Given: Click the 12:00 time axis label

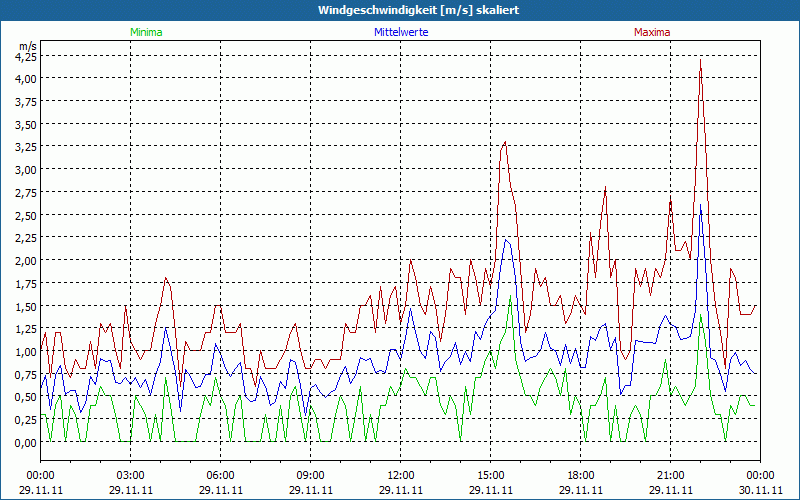Looking at the screenshot, I should [401, 476].
